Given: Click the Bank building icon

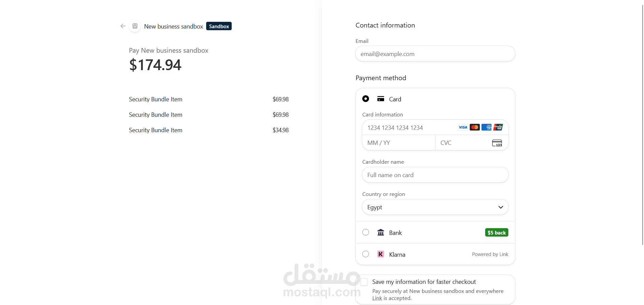Looking at the screenshot, I should pyautogui.click(x=381, y=233).
